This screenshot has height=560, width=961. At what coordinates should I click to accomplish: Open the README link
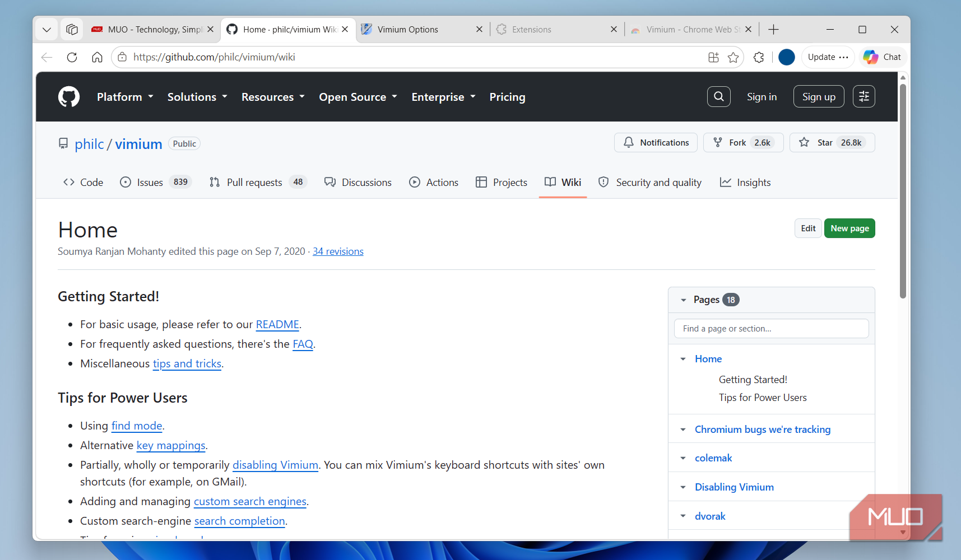pyautogui.click(x=277, y=325)
